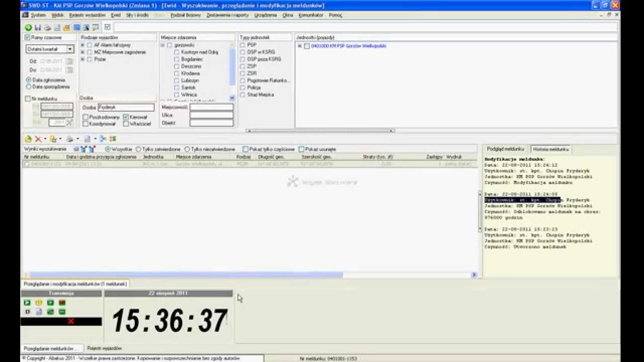Click the green columns icon above results
The height and width of the screenshot is (362, 644).
113,139
